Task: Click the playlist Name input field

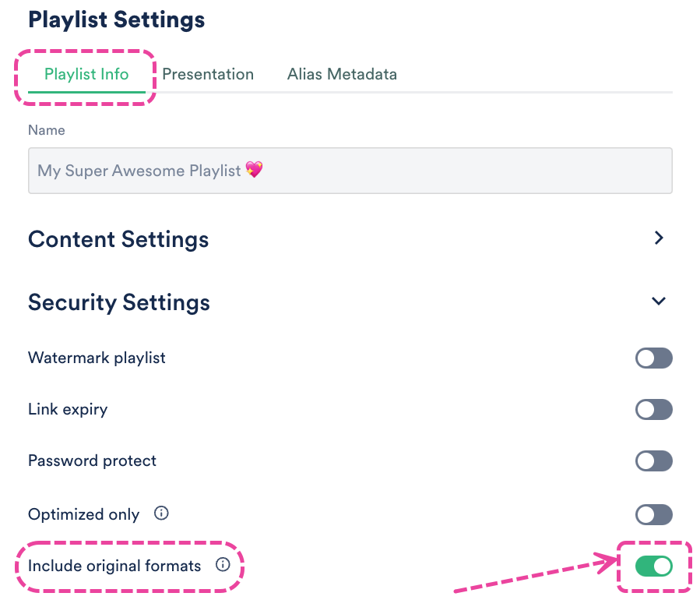Action: [x=350, y=171]
